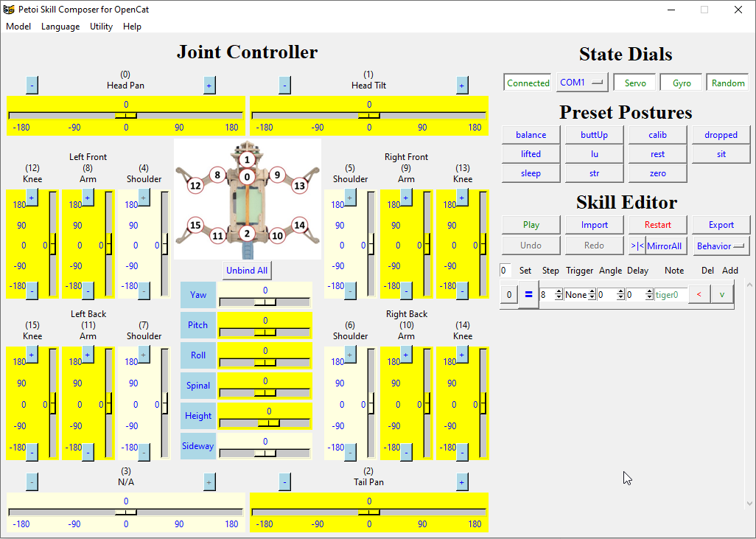
Task: Select joint 9 marker on robot image
Action: click(x=277, y=175)
